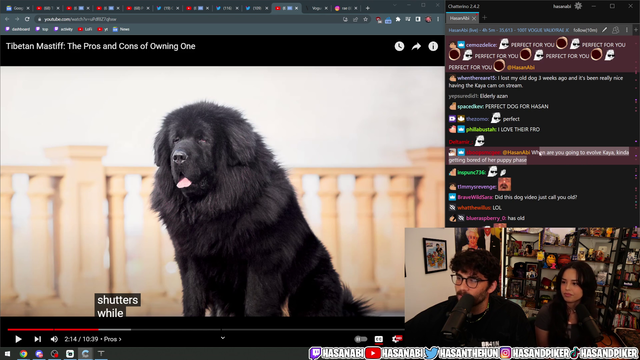
Task: Open Chatterino from the taskbar
Action: click(85, 353)
